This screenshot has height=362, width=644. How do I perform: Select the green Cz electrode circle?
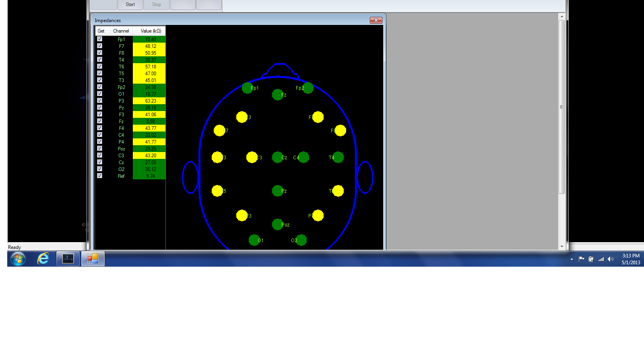tap(277, 157)
